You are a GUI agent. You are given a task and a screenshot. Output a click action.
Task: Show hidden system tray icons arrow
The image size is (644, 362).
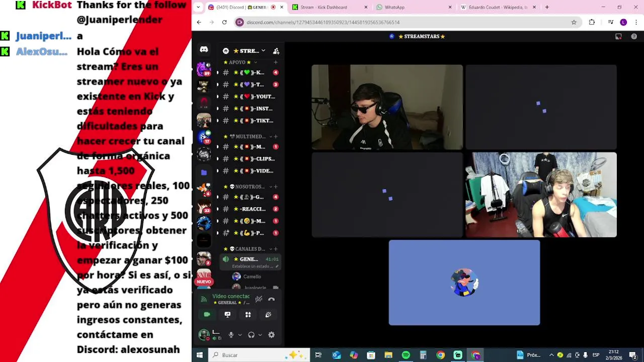(551, 355)
